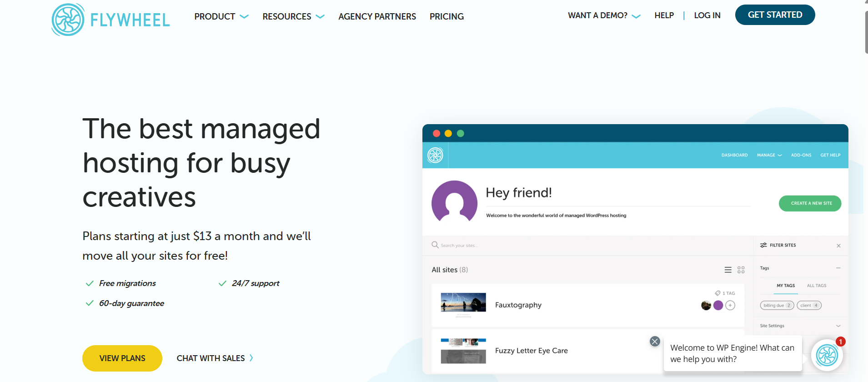Select Dashboard in the preview nav
The height and width of the screenshot is (382, 868).
coord(734,155)
